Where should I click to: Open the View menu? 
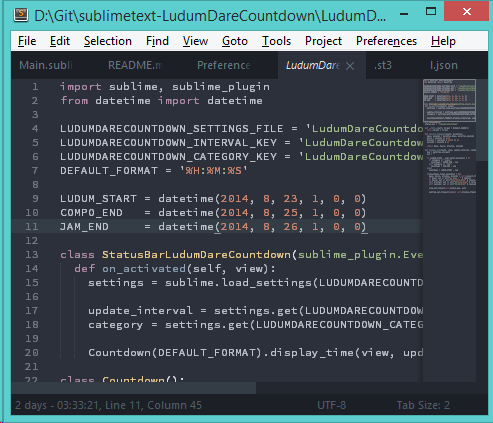coord(195,41)
